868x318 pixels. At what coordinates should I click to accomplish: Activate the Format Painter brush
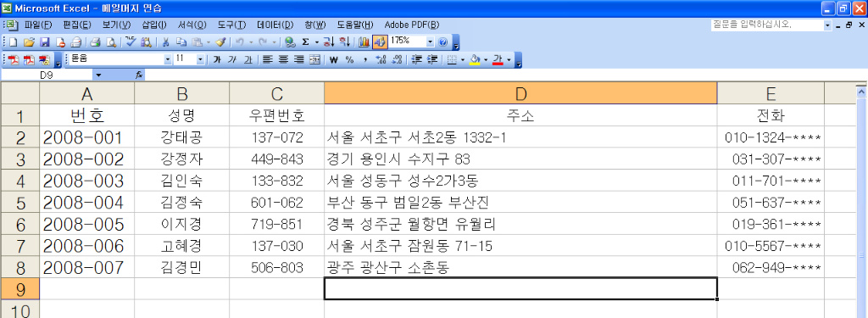click(220, 42)
